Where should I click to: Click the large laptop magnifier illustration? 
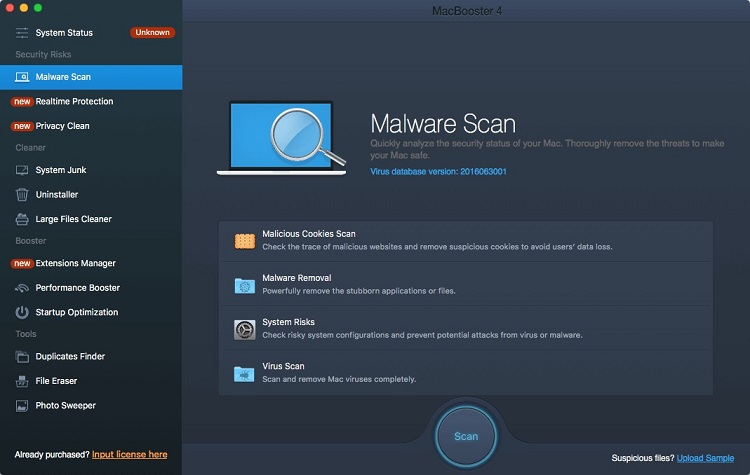click(282, 138)
